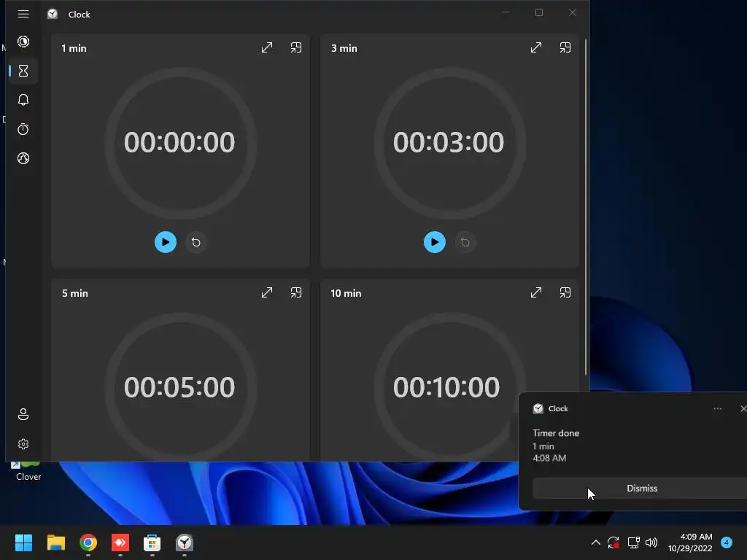Open the account sign-in icon
Screen dimensions: 747x560
23,415
